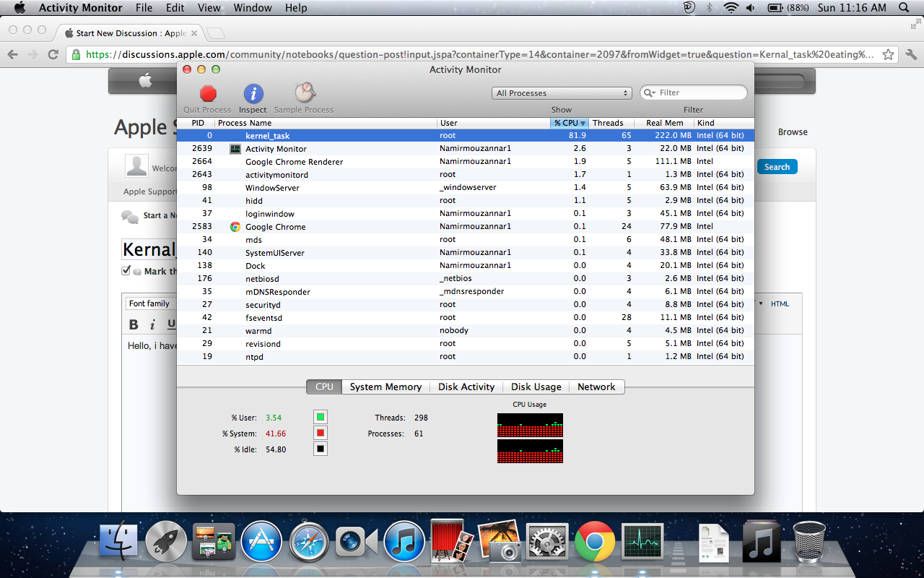924x578 pixels.
Task: Click the % System red color well
Action: click(320, 432)
